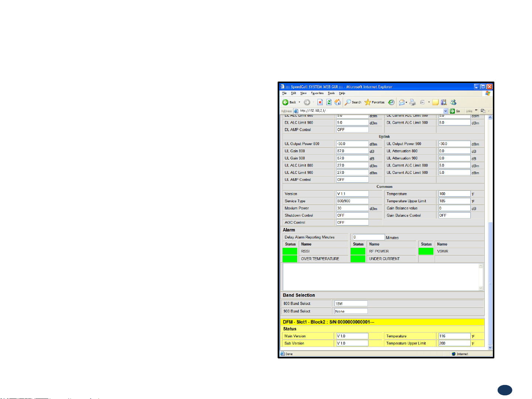The image size is (532, 399).
Task: Click the OVER TEMPERATURE green status indicator
Action: [x=290, y=259]
